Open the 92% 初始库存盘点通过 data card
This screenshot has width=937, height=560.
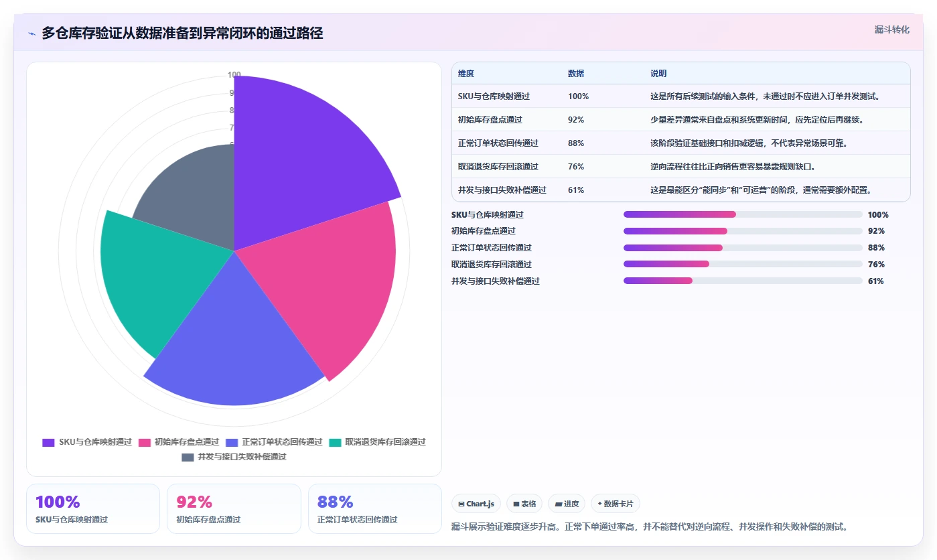pyautogui.click(x=234, y=508)
